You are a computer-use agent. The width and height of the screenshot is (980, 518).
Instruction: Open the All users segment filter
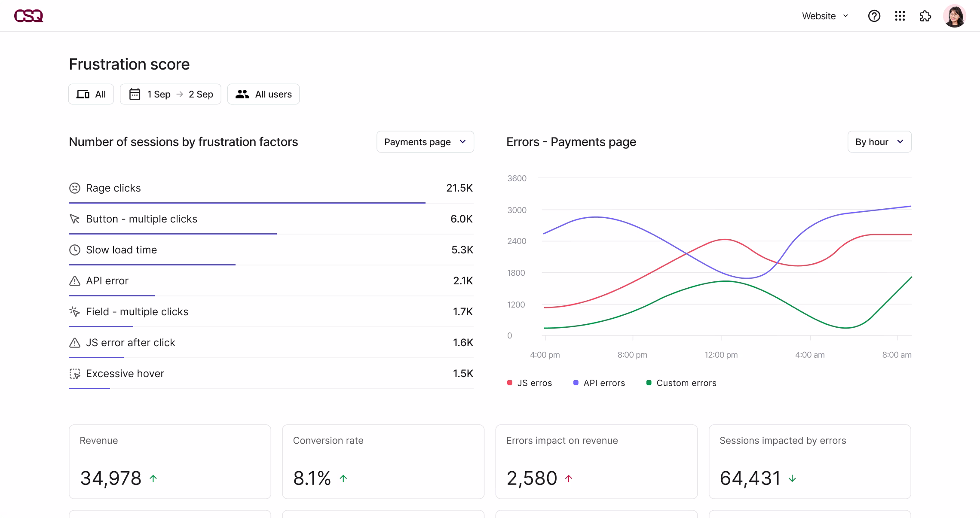click(x=263, y=94)
